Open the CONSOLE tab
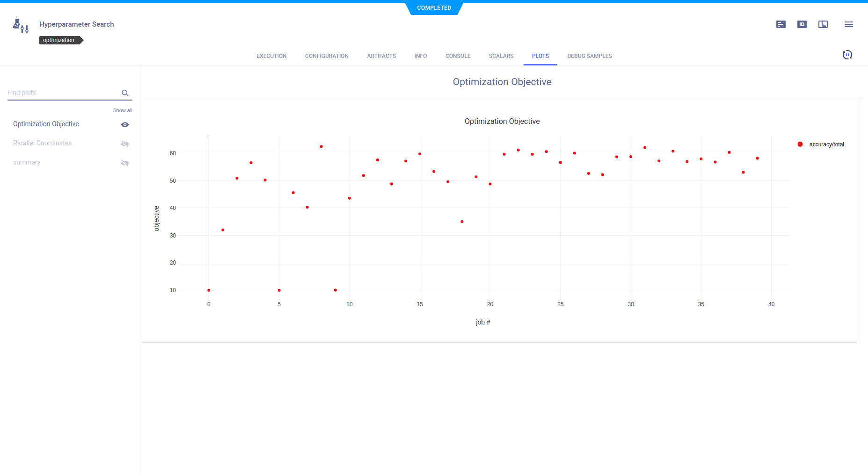Screen dimensions: 868x475 click(458, 56)
